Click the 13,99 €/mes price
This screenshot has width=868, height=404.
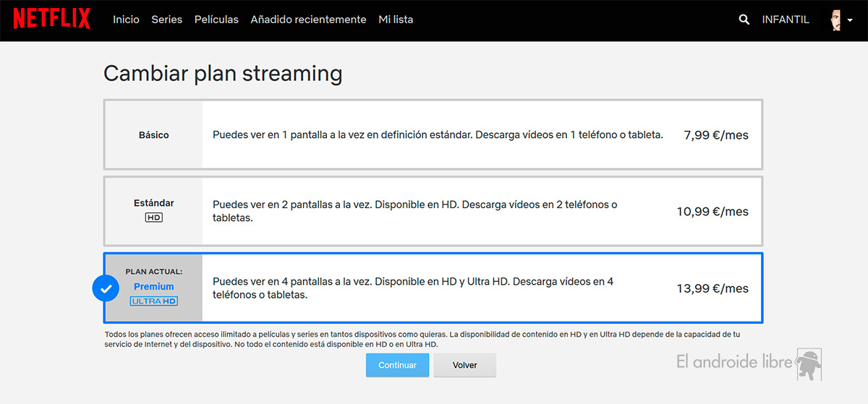[x=713, y=288]
